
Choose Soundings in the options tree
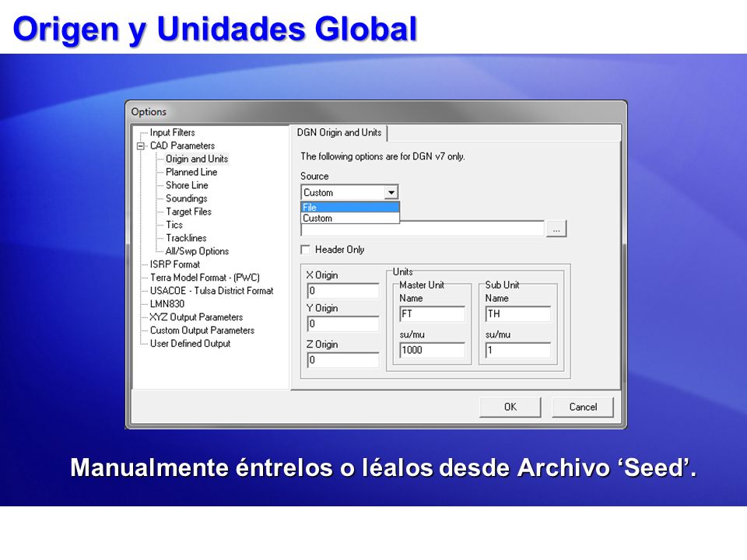tap(186, 198)
